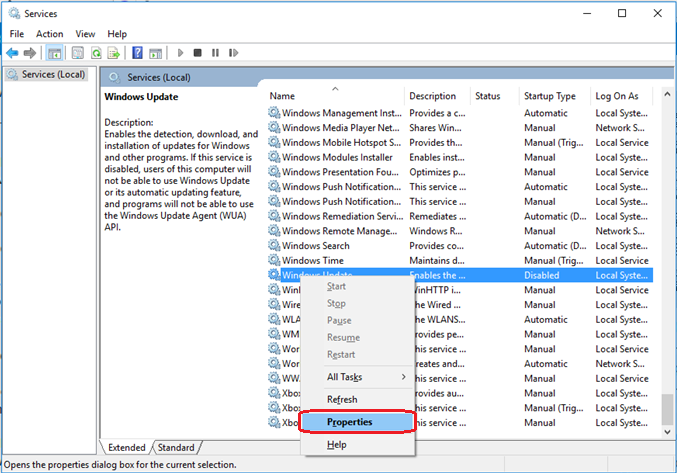Click gear icon of Windows Media Player Network
677x473 pixels.
[x=274, y=127]
